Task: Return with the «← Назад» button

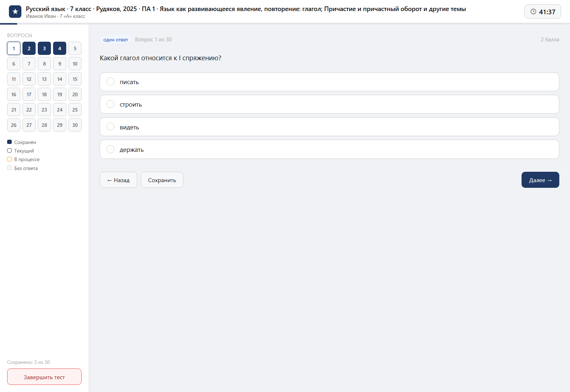Action: point(118,180)
